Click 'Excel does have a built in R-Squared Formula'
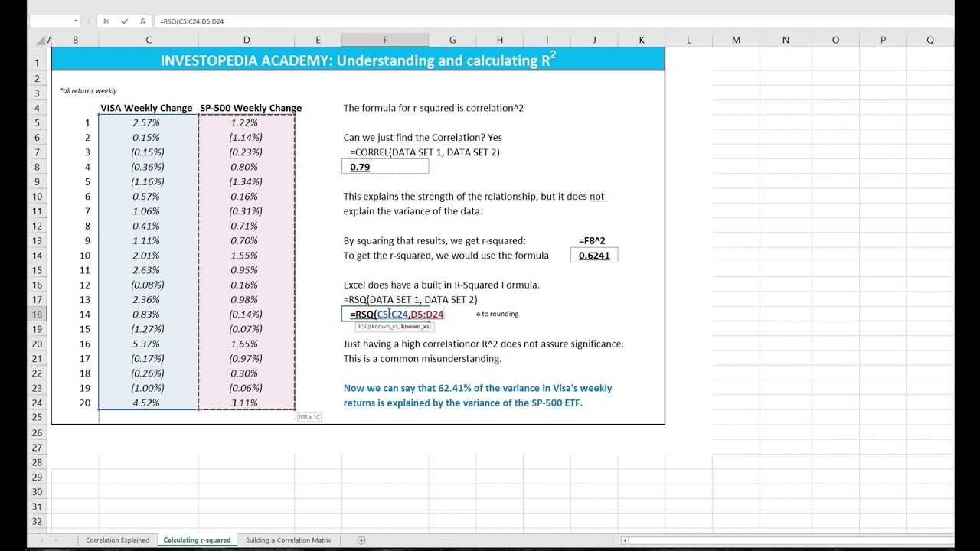 (x=442, y=285)
